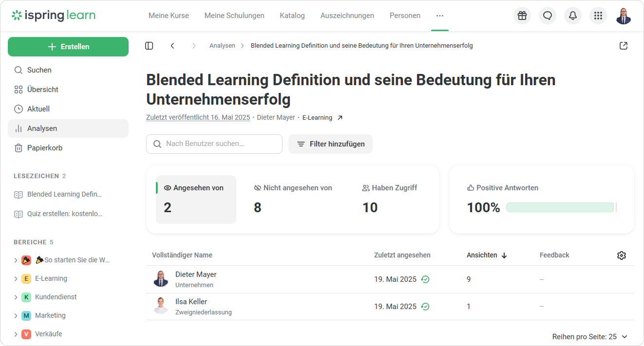The width and height of the screenshot is (644, 346).
Task: Click the red party icon for So starten Sie
Action: (x=26, y=260)
